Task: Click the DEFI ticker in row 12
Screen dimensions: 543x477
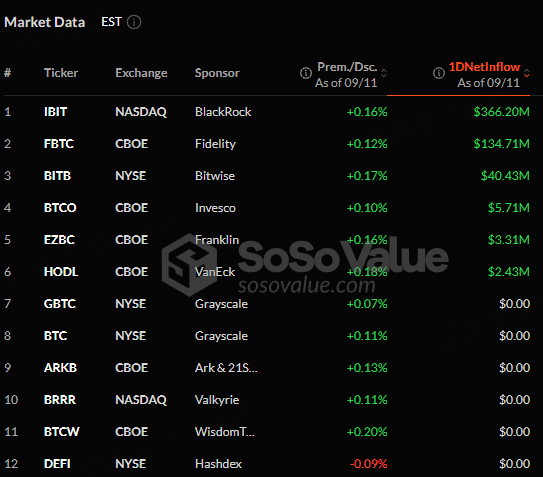Action: pos(57,464)
